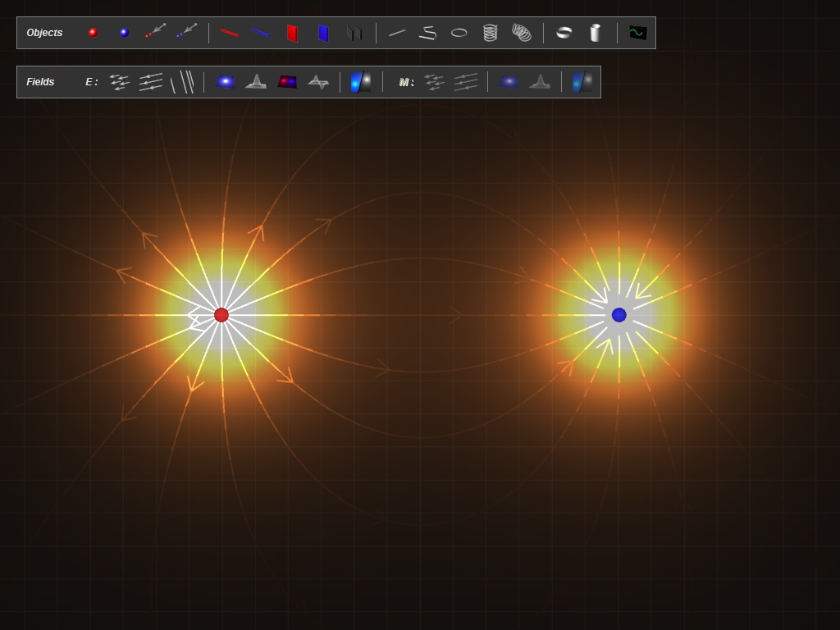
Task: Add a red charged plate
Action: pos(292,33)
